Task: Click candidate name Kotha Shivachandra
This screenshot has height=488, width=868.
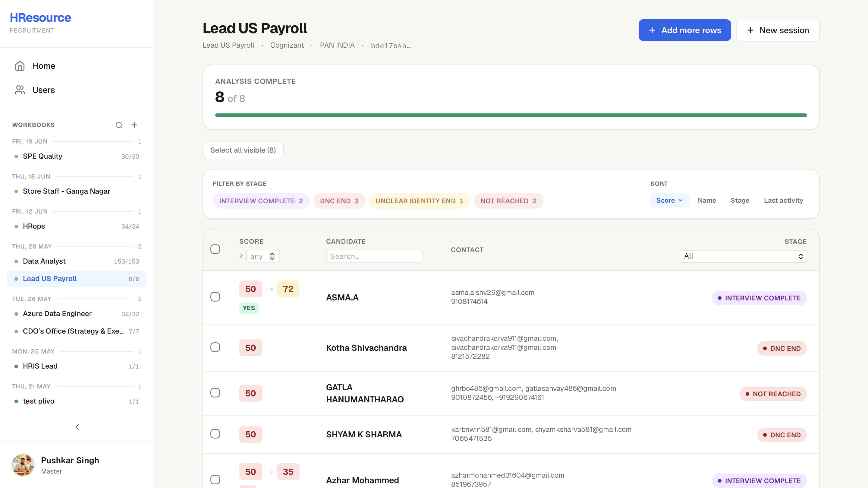Action: 366,348
